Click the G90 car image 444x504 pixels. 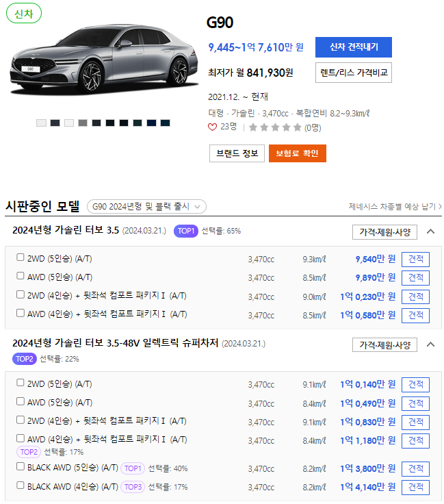coord(103,60)
